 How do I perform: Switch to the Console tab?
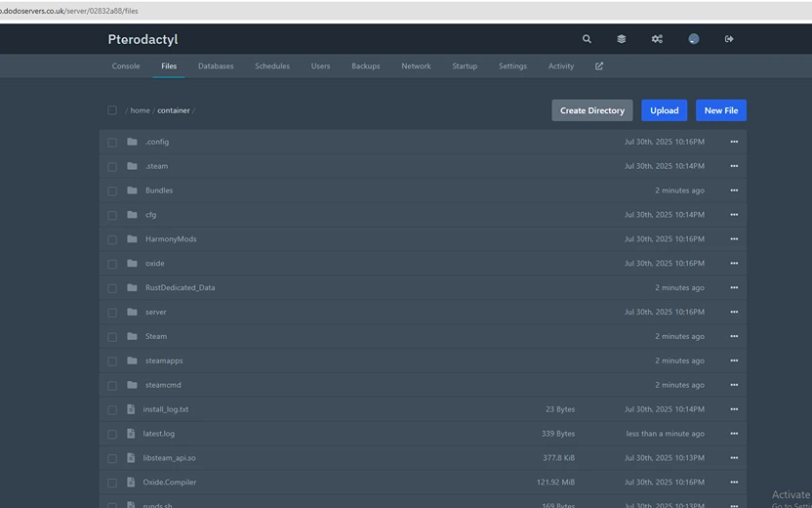pyautogui.click(x=126, y=66)
